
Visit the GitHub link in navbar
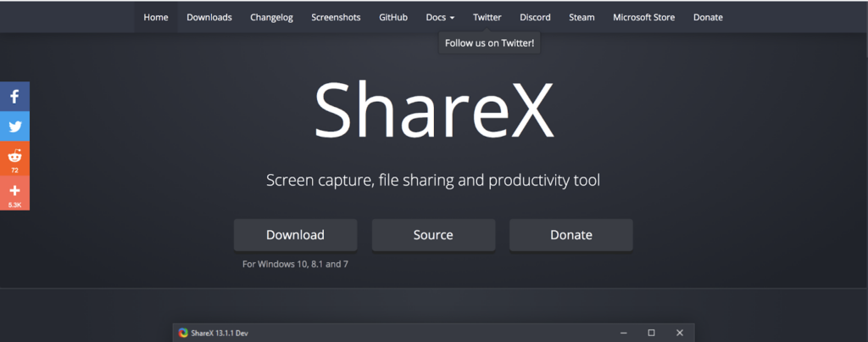click(x=393, y=17)
